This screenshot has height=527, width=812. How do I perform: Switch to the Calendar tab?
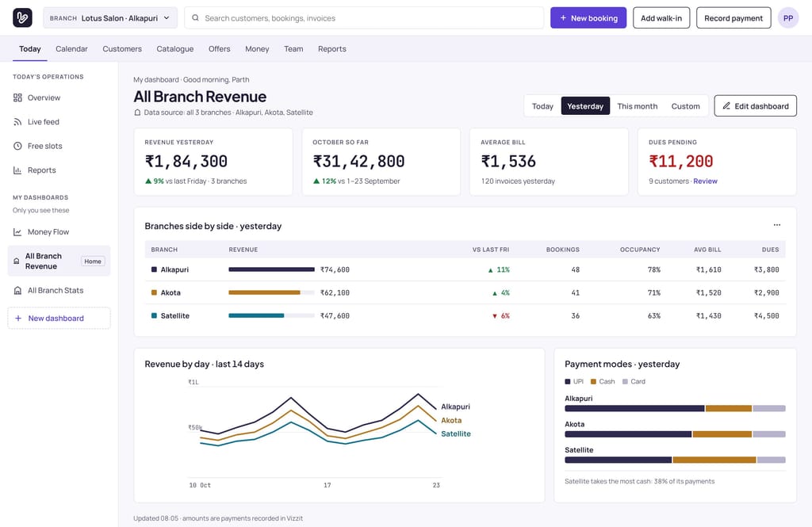coord(71,48)
